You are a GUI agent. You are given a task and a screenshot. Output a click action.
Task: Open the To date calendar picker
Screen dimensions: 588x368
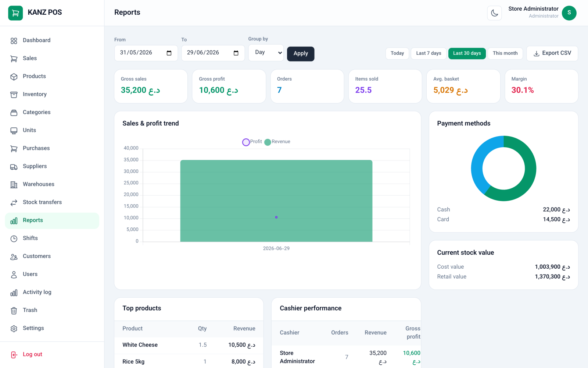[236, 53]
